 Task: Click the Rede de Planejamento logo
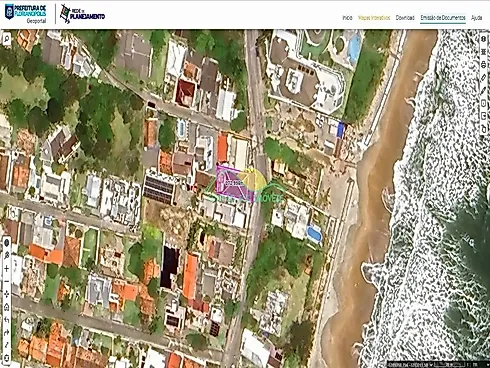[82, 14]
